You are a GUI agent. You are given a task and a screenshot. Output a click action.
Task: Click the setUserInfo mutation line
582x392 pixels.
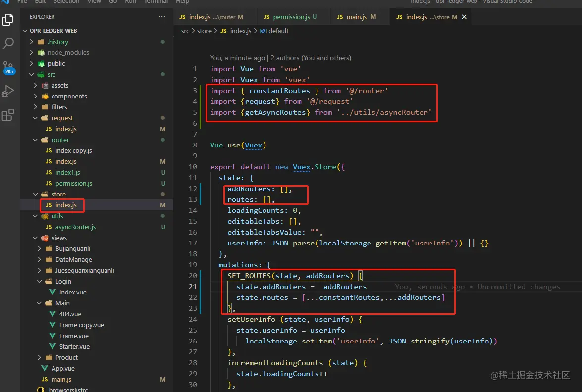click(x=295, y=319)
